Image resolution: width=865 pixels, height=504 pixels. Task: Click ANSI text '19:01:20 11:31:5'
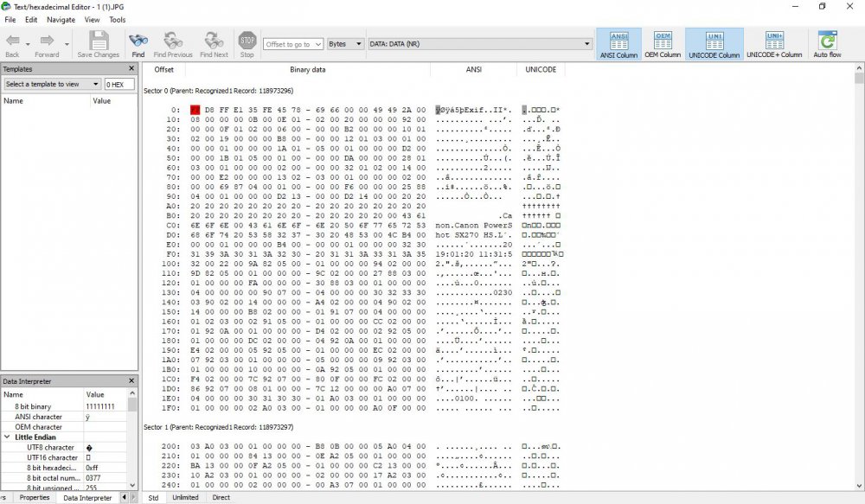click(473, 254)
